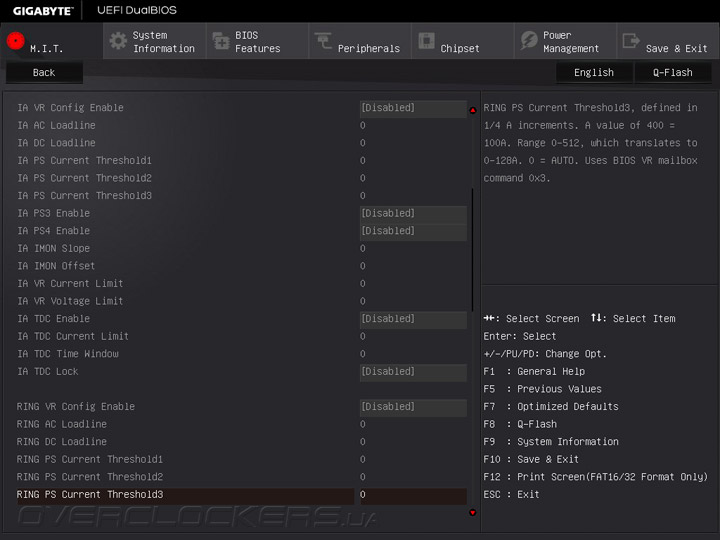The height and width of the screenshot is (540, 720).
Task: Select IA TDC Time Window value
Action: click(363, 354)
